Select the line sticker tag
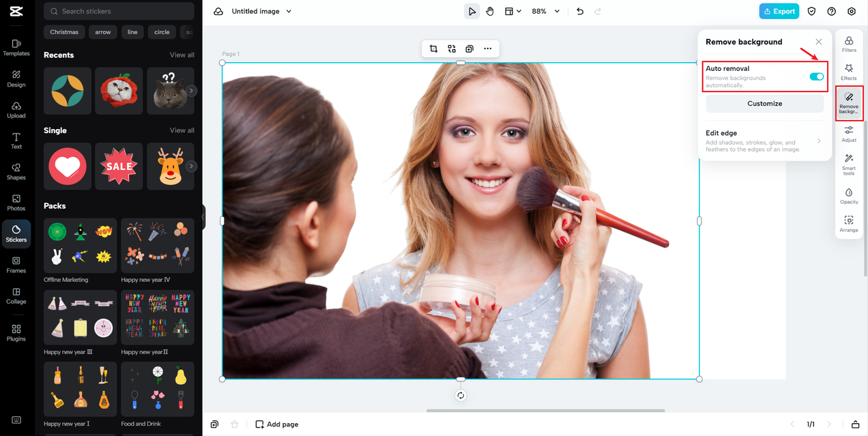Screen dimensions: 868x436 (x=132, y=32)
